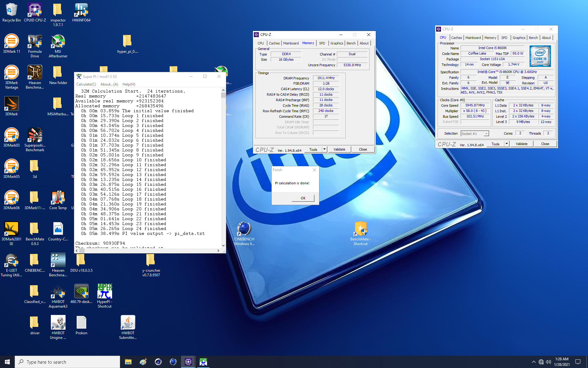Launch HWBOT Submitter Java icon

click(x=128, y=328)
